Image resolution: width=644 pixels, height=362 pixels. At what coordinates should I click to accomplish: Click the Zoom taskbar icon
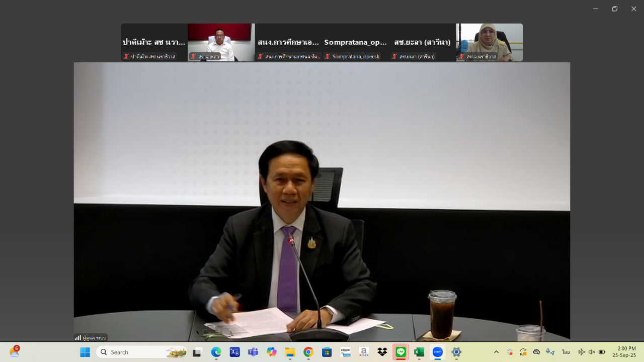(x=438, y=352)
